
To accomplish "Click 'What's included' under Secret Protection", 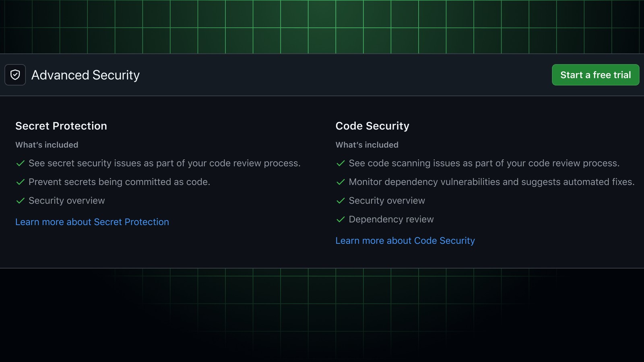I will point(47,145).
